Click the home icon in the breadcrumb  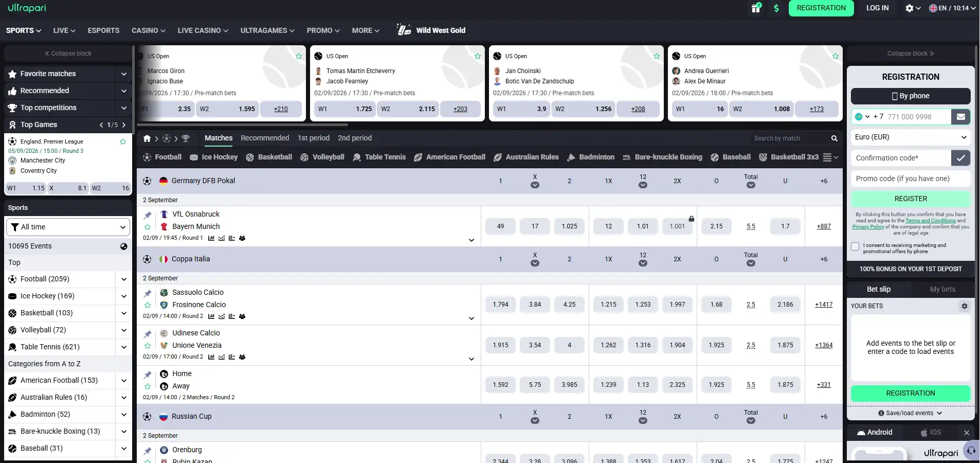coord(147,138)
